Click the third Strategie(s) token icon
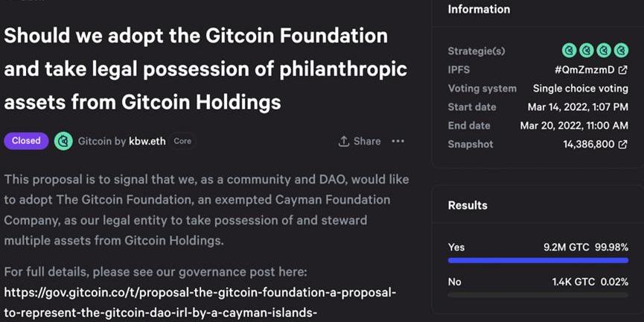Screen dimensions: 644x322 click(x=604, y=51)
